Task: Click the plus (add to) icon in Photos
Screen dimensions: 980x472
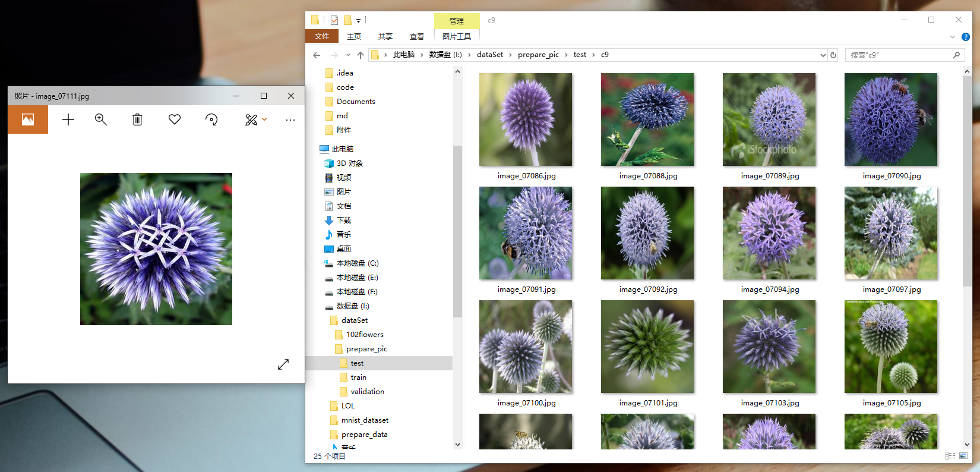Action: tap(68, 119)
